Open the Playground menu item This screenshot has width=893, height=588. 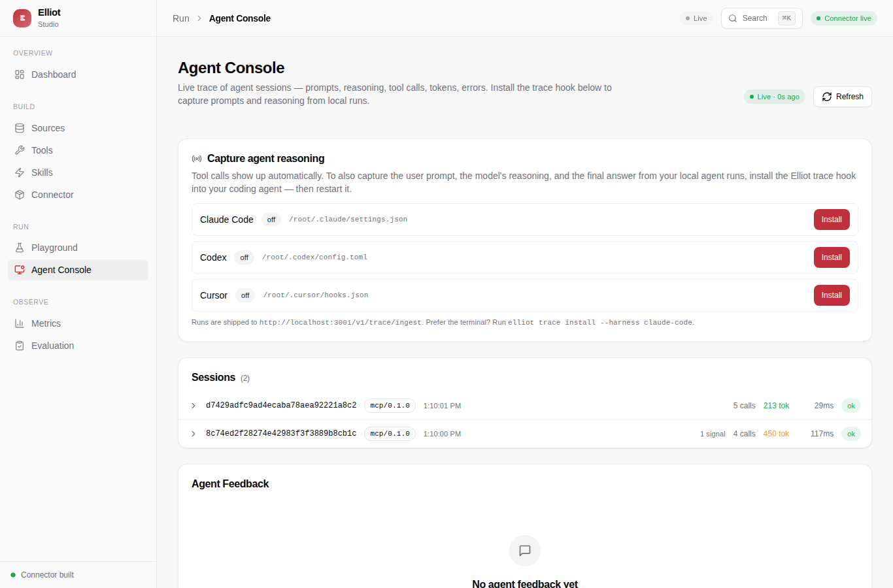pos(78,248)
